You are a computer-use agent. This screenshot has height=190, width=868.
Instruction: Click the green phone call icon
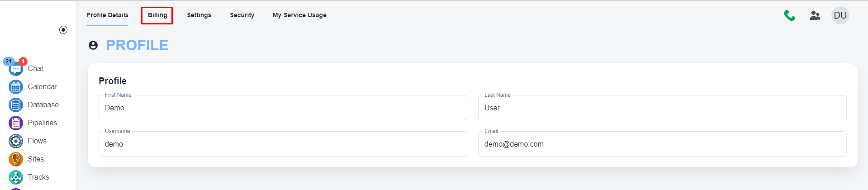point(790,15)
